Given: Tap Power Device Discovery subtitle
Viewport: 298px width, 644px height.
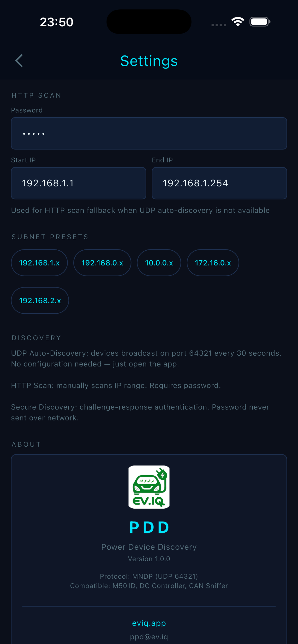Looking at the screenshot, I should click(x=149, y=547).
